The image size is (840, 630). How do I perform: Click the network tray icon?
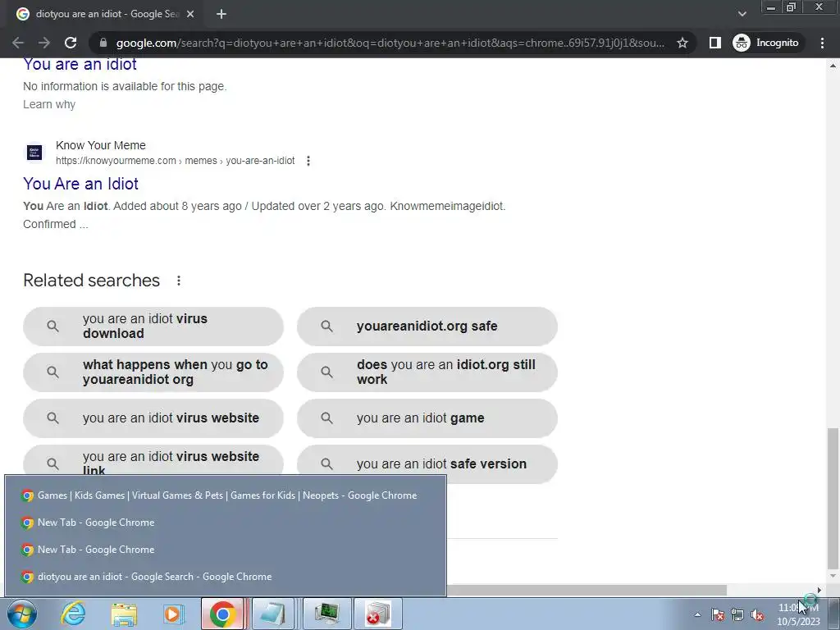point(737,614)
